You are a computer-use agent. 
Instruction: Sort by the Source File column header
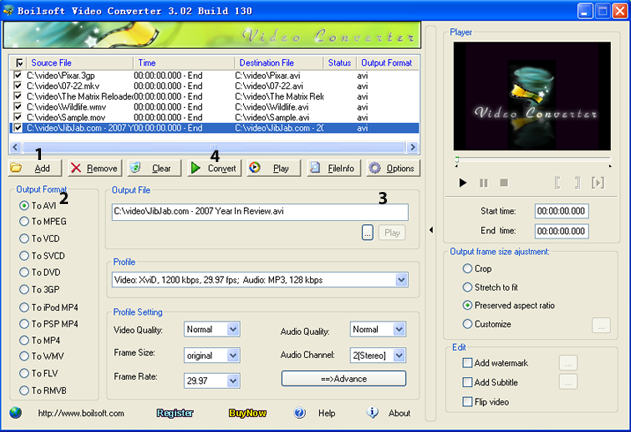(79, 63)
